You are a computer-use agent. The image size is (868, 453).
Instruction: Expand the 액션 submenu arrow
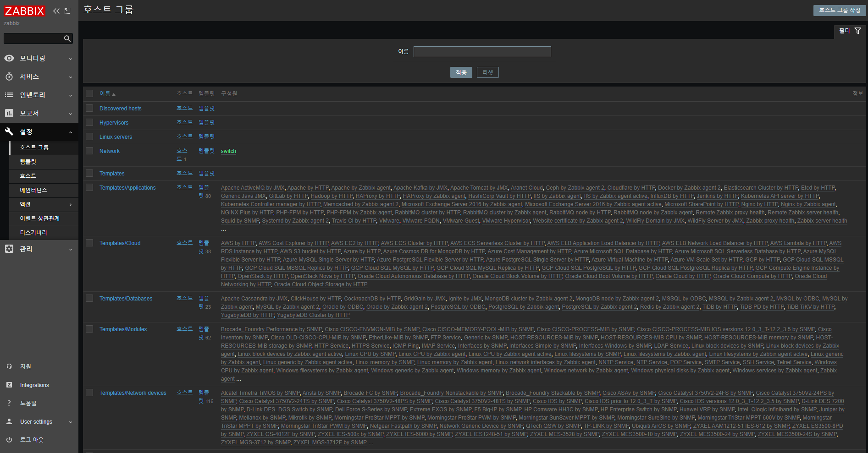(x=71, y=205)
